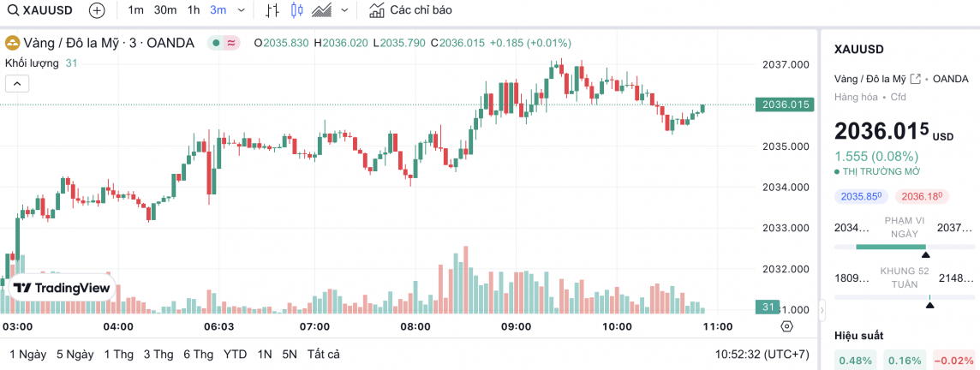Collapse the indicator legend with chevron button

(17, 83)
